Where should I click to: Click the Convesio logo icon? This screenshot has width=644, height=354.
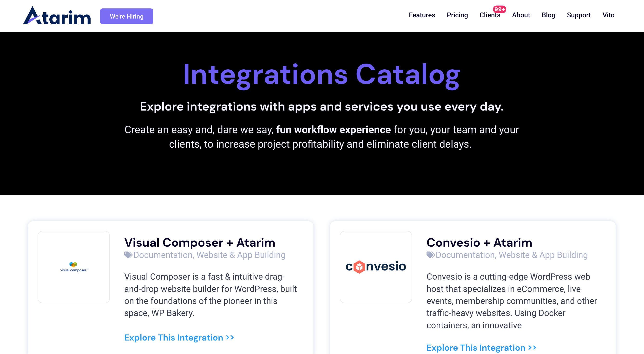pyautogui.click(x=376, y=266)
